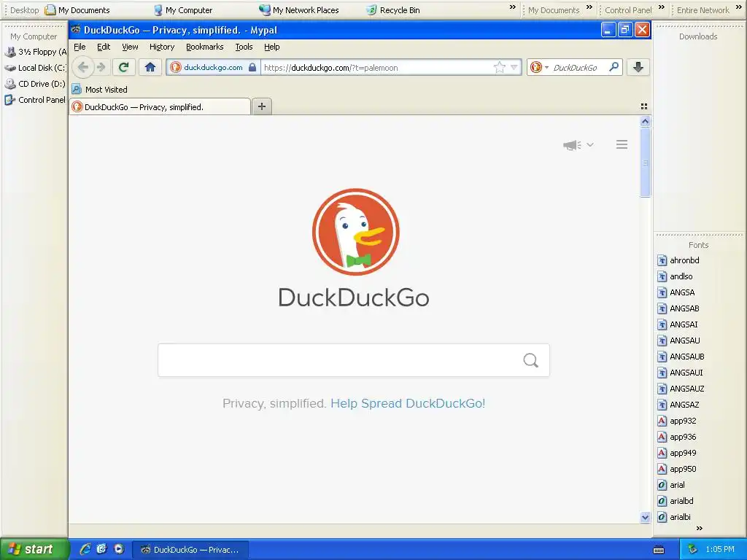Open the History menu
747x560 pixels.
coord(161,47)
